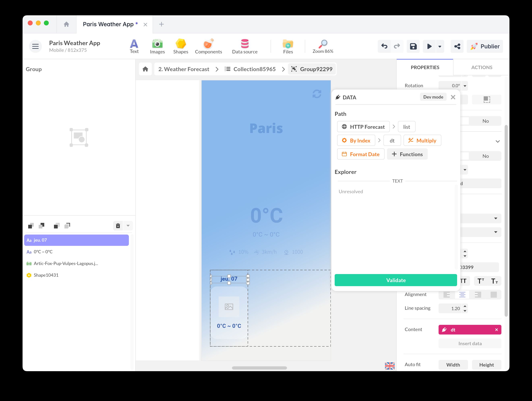Open dropdown next to trash icon
The image size is (532, 401).
tap(128, 226)
